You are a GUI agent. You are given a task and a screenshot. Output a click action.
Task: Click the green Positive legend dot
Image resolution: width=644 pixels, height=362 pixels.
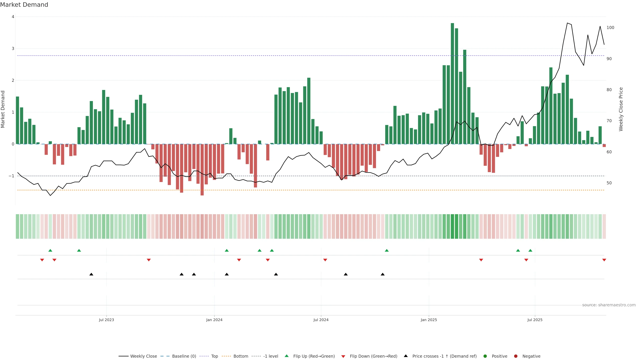[485, 356]
